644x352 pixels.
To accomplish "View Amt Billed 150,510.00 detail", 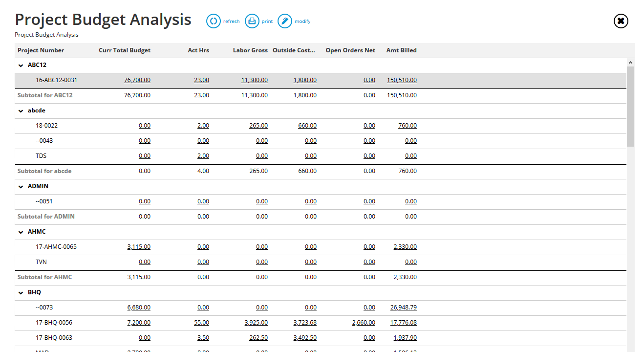I will click(402, 80).
